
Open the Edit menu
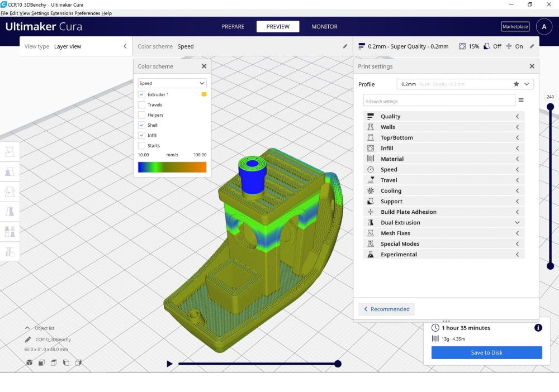[x=13, y=13]
